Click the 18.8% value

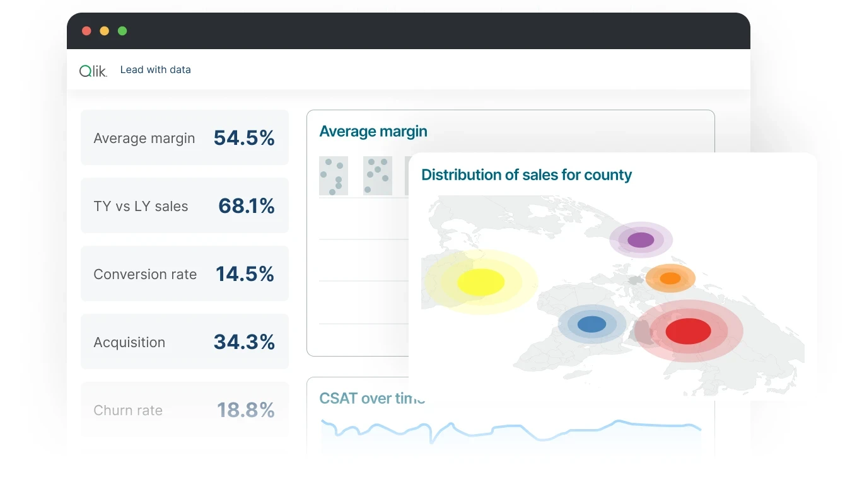(x=246, y=410)
